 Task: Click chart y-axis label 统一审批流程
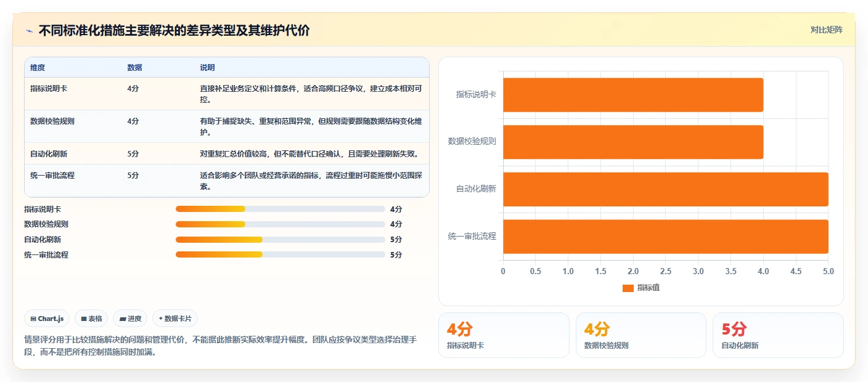[x=472, y=236]
